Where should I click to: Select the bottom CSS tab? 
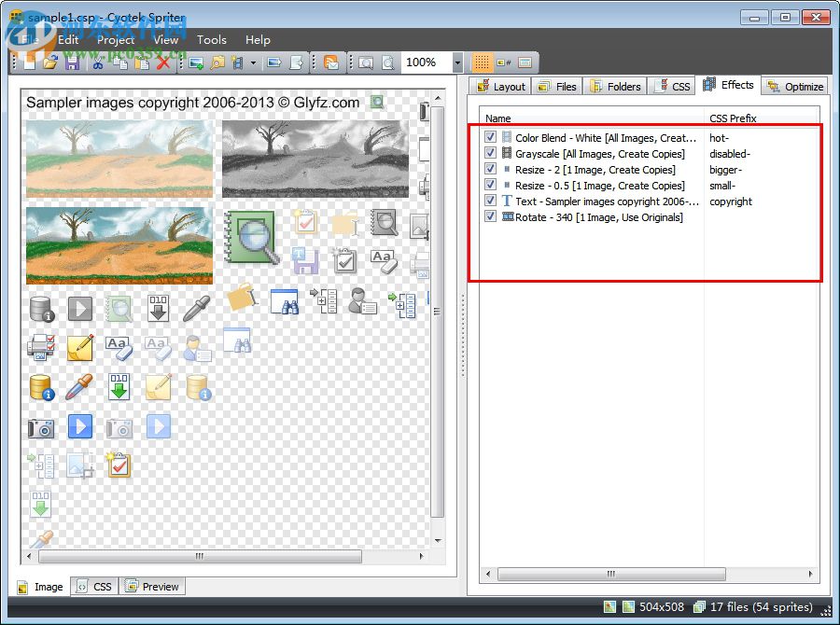[94, 587]
